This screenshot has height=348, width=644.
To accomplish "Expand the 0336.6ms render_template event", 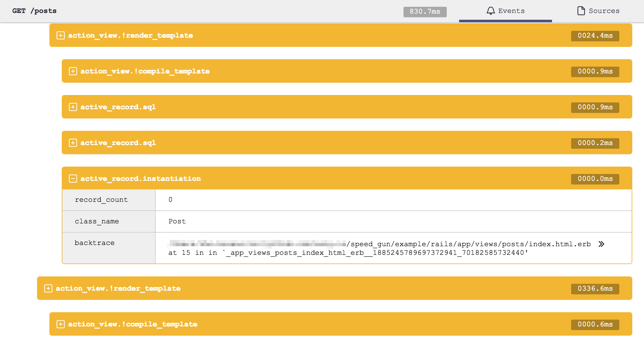I will [48, 288].
